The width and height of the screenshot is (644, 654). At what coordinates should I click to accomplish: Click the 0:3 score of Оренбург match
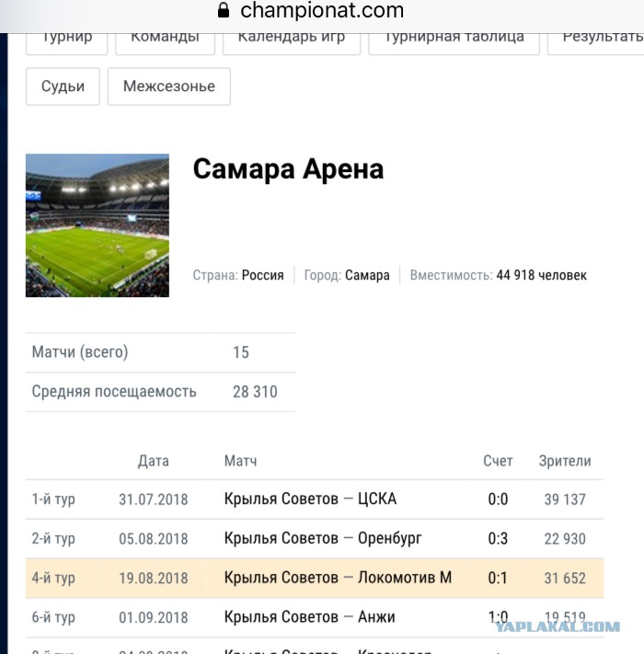(498, 538)
